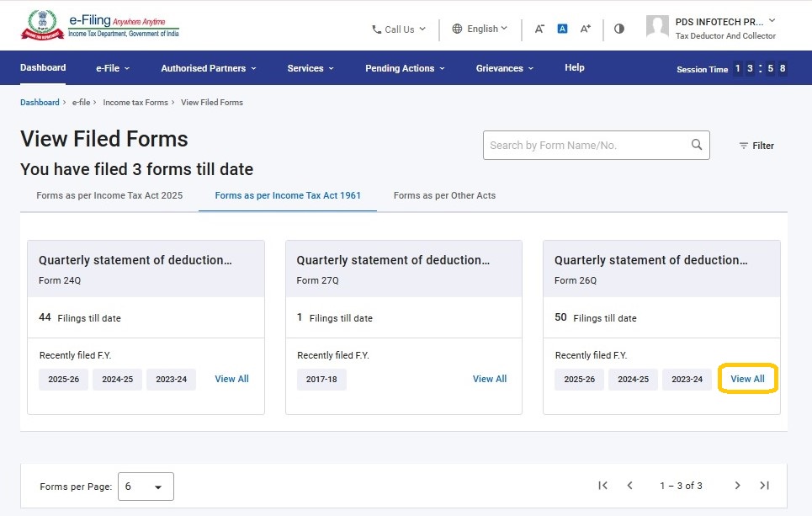Decrease font size with A- icon
This screenshot has height=516, width=812.
coord(539,29)
